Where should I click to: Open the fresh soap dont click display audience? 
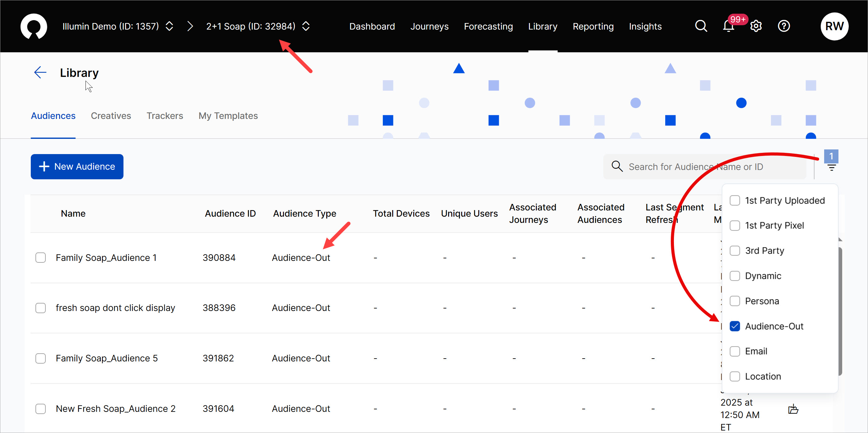click(115, 308)
